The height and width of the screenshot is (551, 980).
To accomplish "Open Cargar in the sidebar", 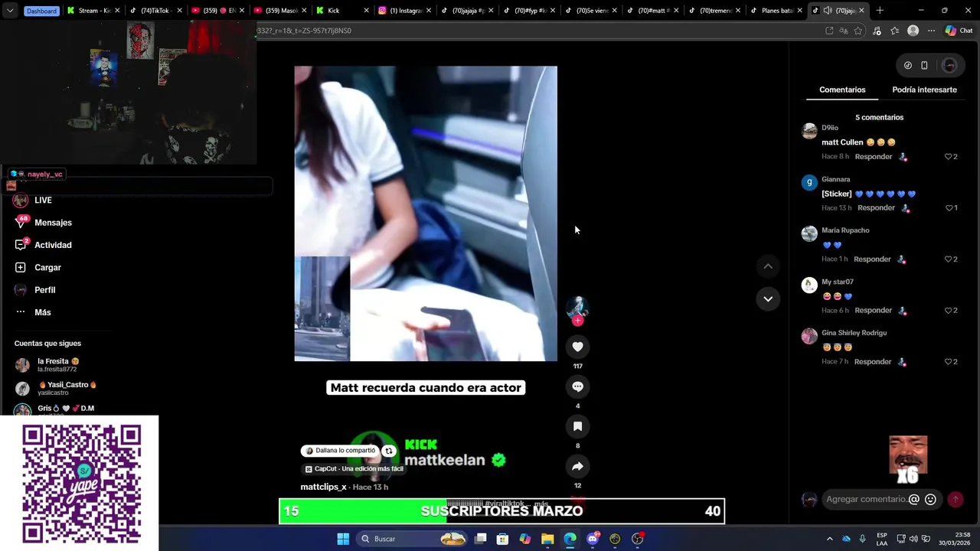I will 38,268.
